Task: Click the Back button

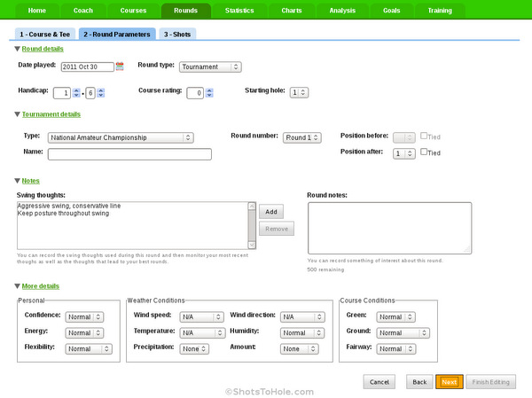Action: pyautogui.click(x=419, y=382)
